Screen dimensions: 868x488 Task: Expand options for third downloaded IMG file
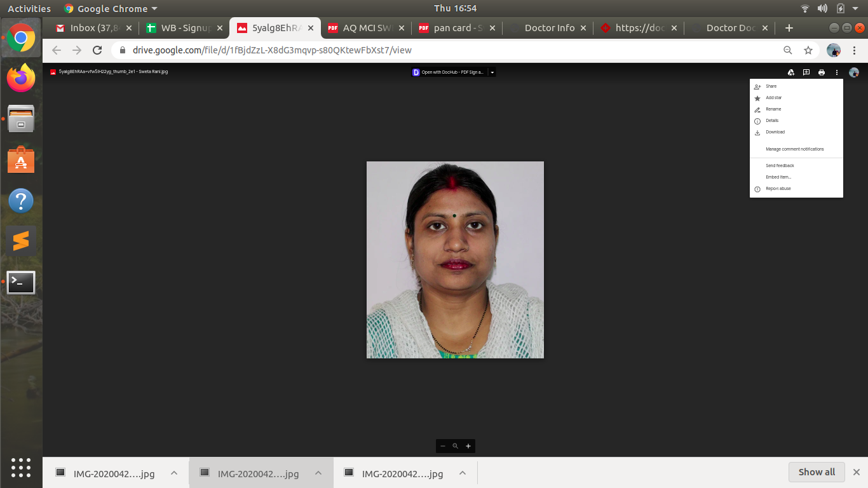[463, 473]
